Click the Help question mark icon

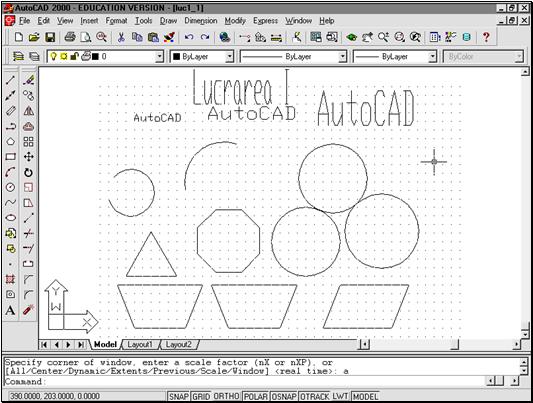[x=486, y=37]
